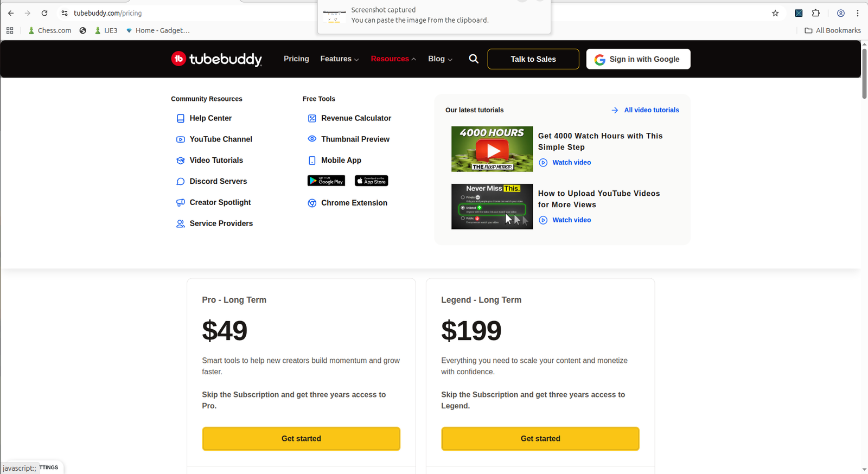Open the Chrome Extension link

(354, 203)
